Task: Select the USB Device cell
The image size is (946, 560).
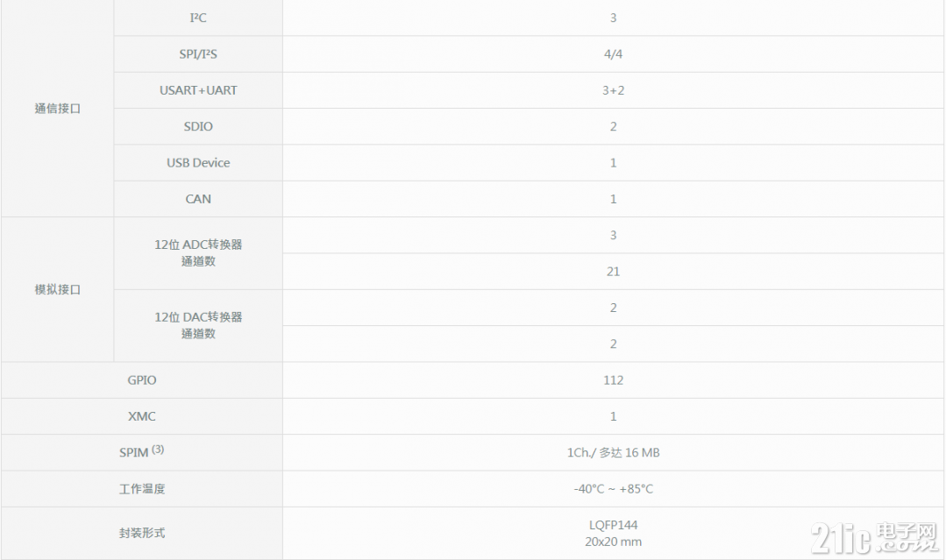Action: click(x=198, y=163)
